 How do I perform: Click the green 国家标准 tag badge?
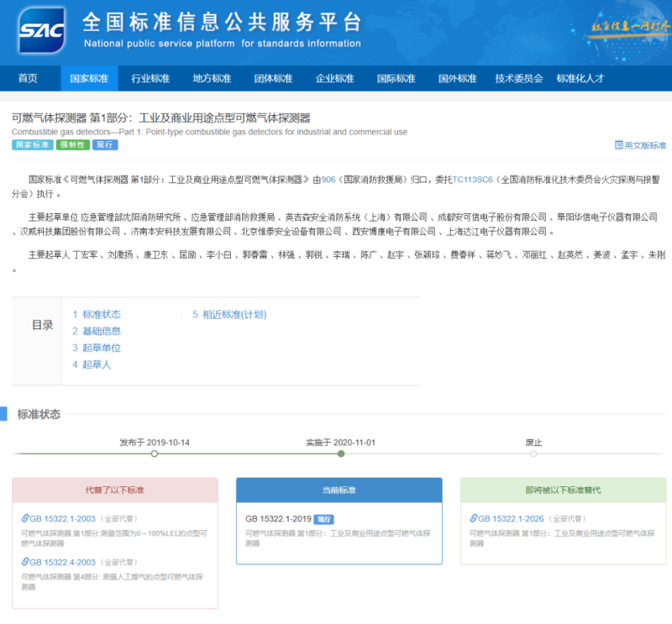click(32, 145)
